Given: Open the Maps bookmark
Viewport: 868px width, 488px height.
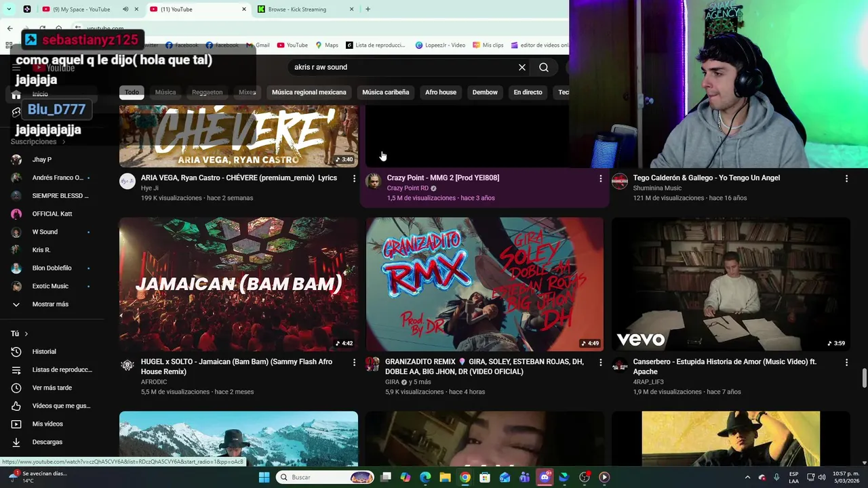Looking at the screenshot, I should point(327,45).
